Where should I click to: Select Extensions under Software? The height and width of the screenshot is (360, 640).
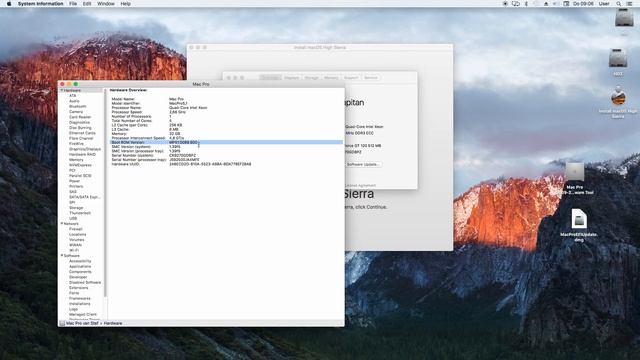pyautogui.click(x=79, y=287)
